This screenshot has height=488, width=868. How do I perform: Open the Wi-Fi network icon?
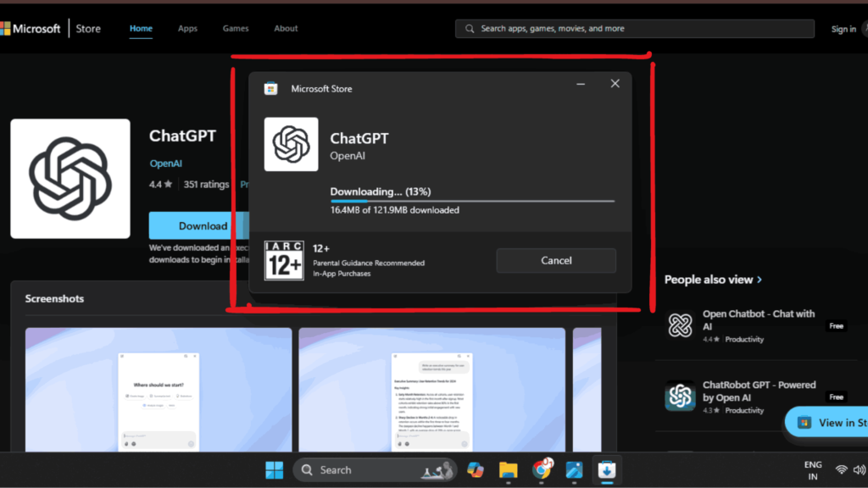tap(842, 469)
